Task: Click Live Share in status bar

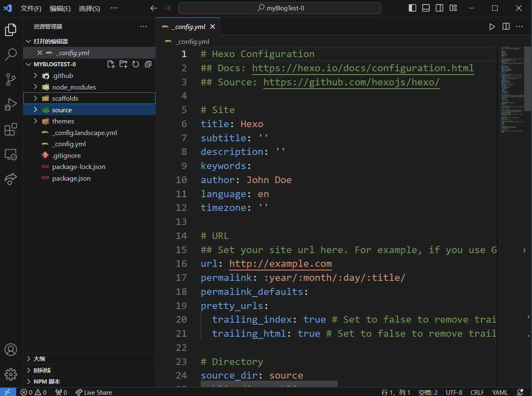Action: point(94,392)
